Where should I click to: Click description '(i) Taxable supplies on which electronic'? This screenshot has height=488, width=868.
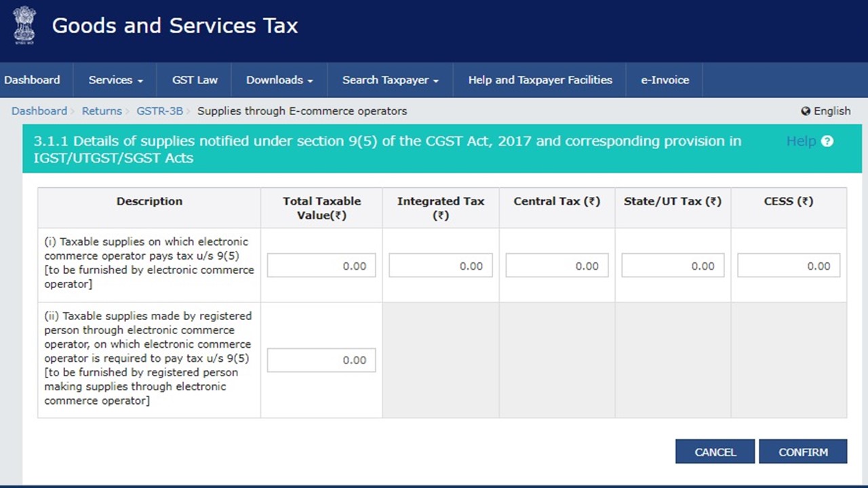tap(146, 241)
